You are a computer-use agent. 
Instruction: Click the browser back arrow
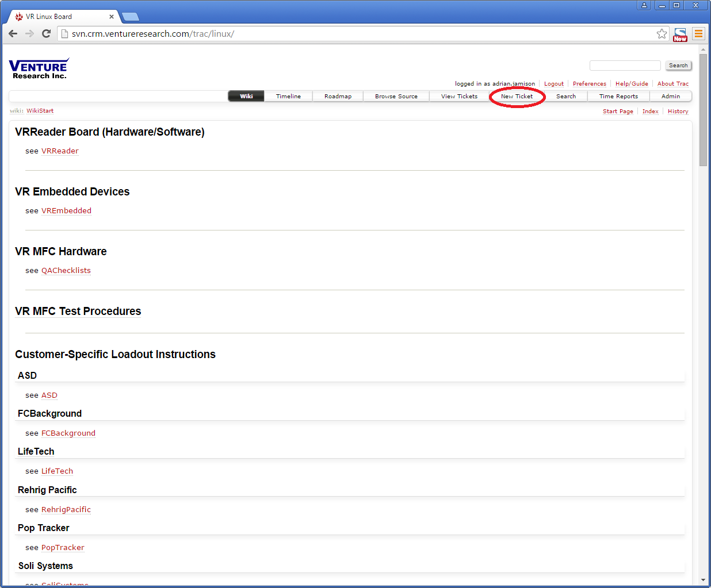(13, 34)
